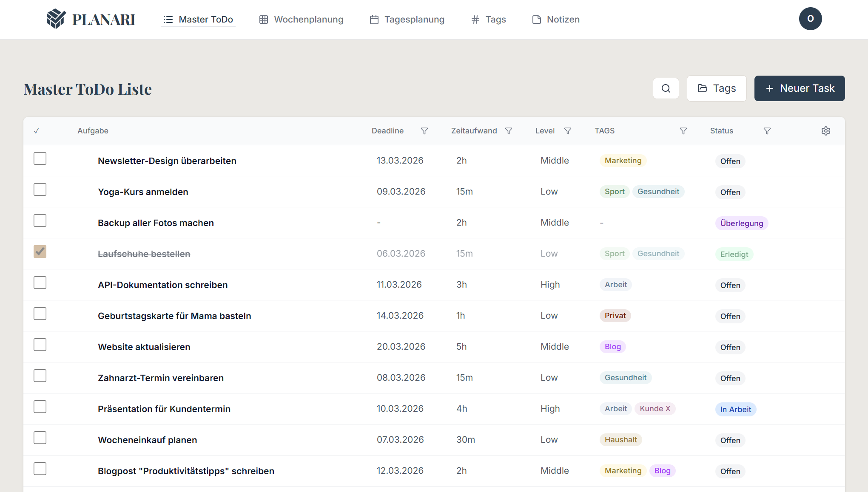Image resolution: width=868 pixels, height=492 pixels.
Task: Open the Status column filter dropdown
Action: (767, 131)
